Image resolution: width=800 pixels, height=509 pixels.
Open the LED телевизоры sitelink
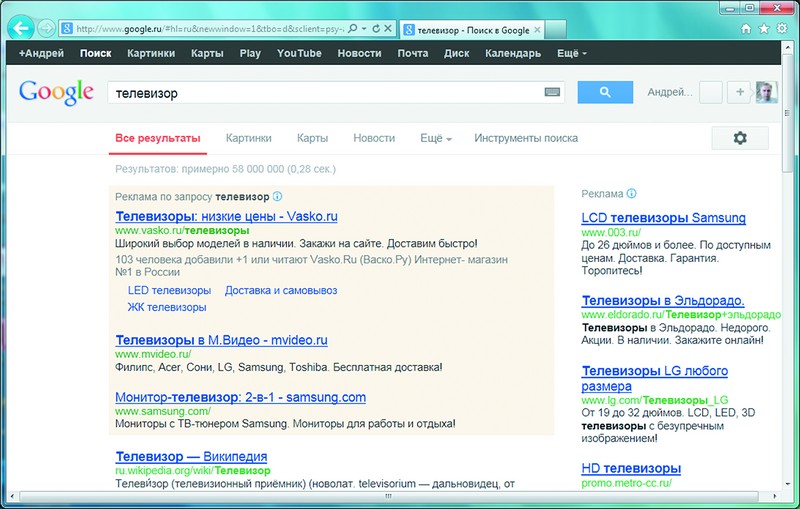point(169,290)
